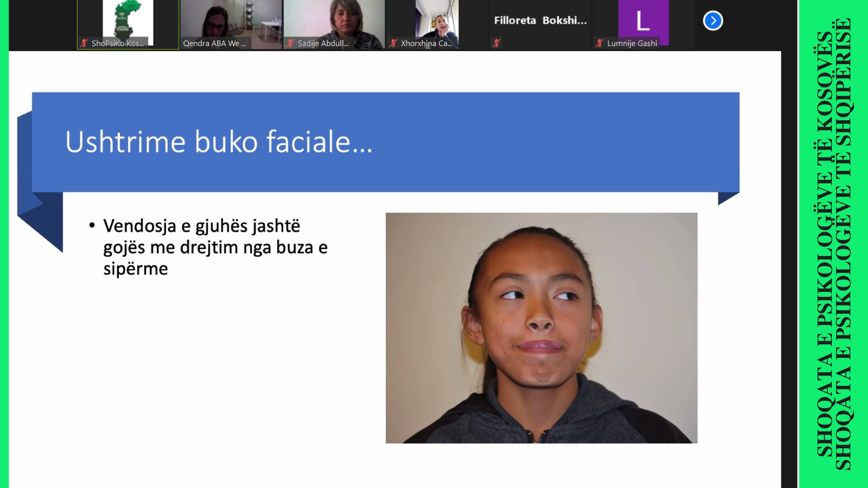The height and width of the screenshot is (488, 868).
Task: Click the muted mic icon beside Lumnije Gashi
Action: [599, 43]
